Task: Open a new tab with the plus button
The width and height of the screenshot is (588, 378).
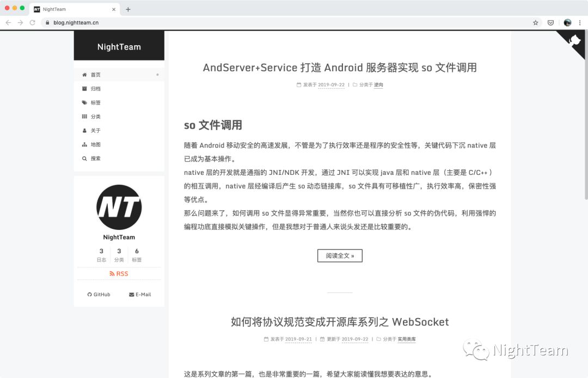Action: click(127, 9)
